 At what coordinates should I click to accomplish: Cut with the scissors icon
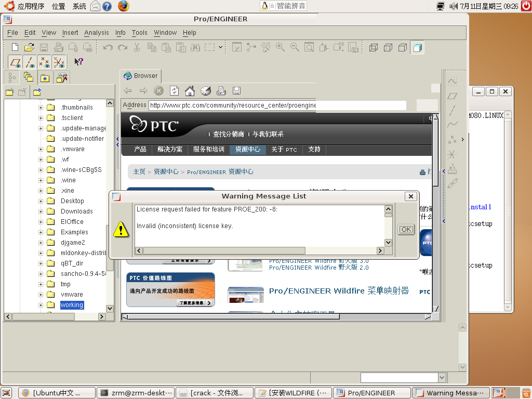137,47
